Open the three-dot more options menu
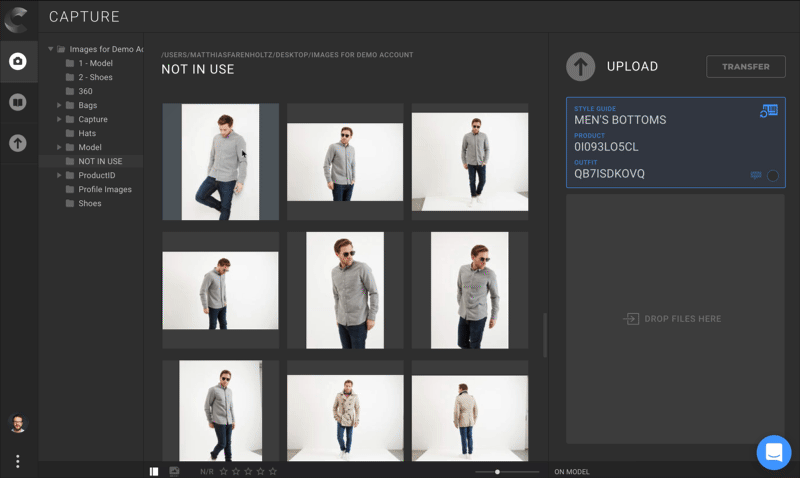 pyautogui.click(x=18, y=461)
